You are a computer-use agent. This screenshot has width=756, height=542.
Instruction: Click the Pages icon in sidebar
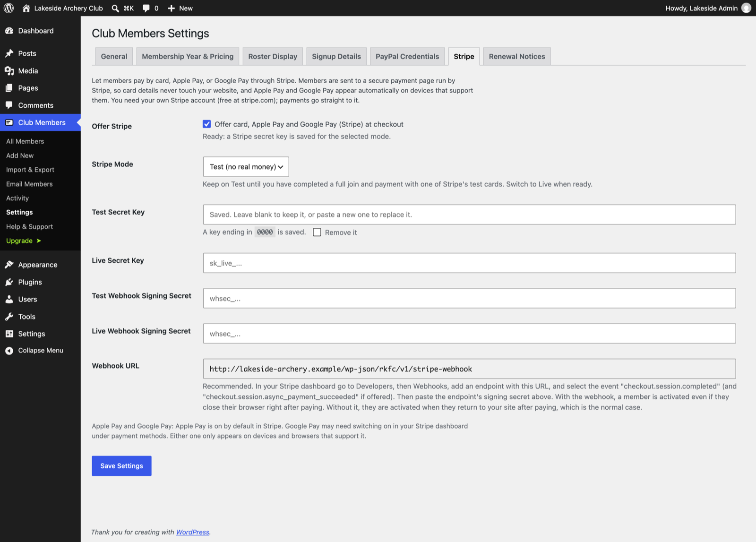(x=9, y=88)
